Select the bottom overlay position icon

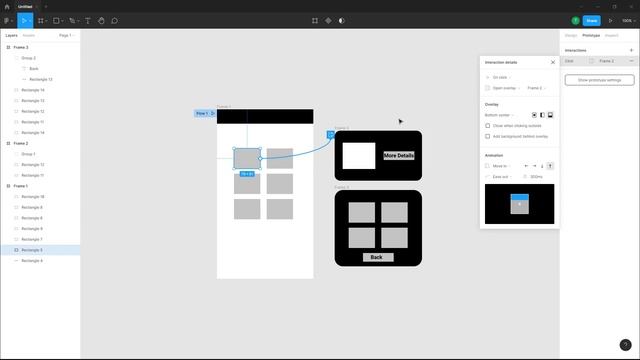pyautogui.click(x=550, y=115)
